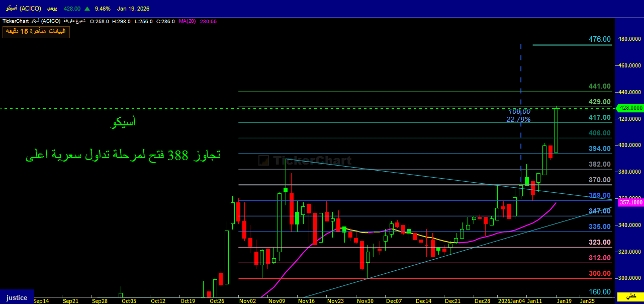Click the tall green candle at 428
Screen dimensions: 644x304
(556, 130)
